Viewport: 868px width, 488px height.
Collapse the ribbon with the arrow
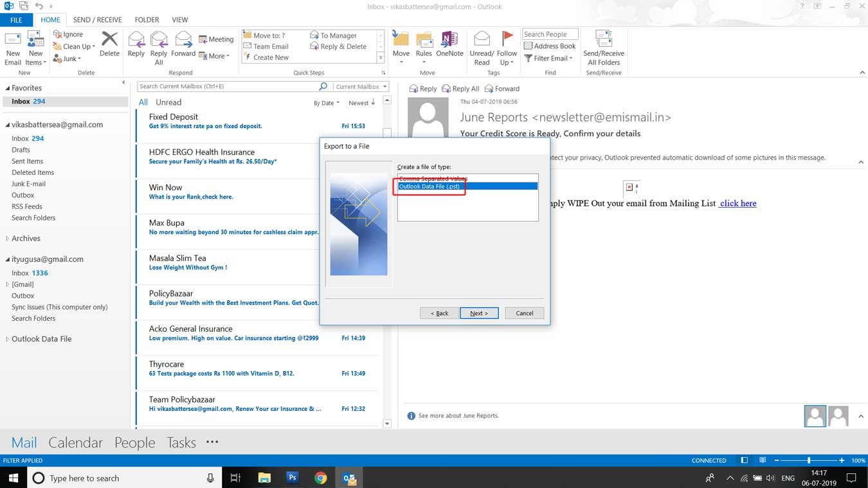click(x=862, y=73)
